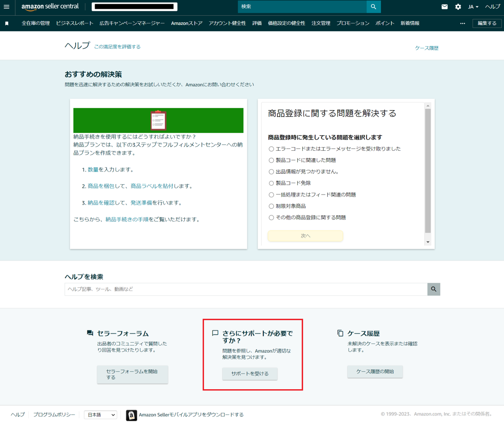Select 出品情報が見つかりません radio option
Viewport: 504px width, 427px height.
(271, 172)
